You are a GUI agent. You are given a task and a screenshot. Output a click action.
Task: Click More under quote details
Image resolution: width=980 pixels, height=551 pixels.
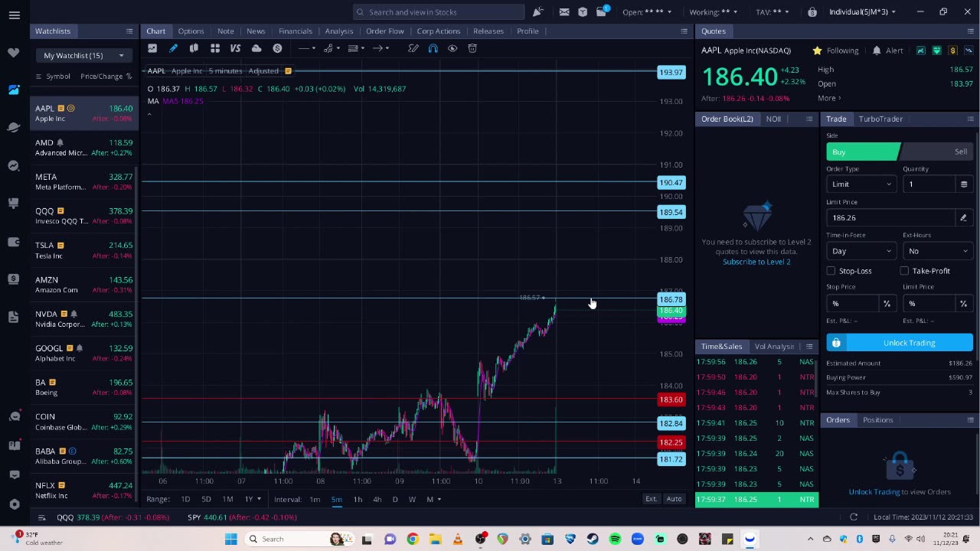coord(828,98)
